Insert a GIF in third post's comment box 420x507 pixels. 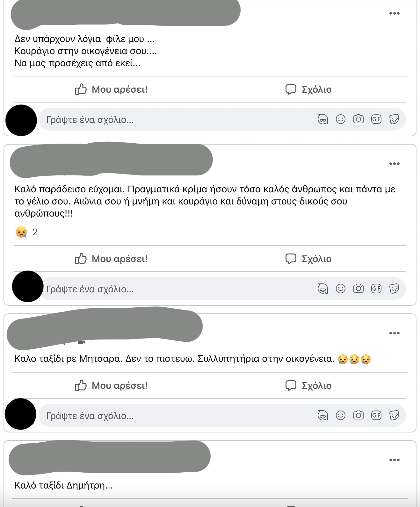376,416
